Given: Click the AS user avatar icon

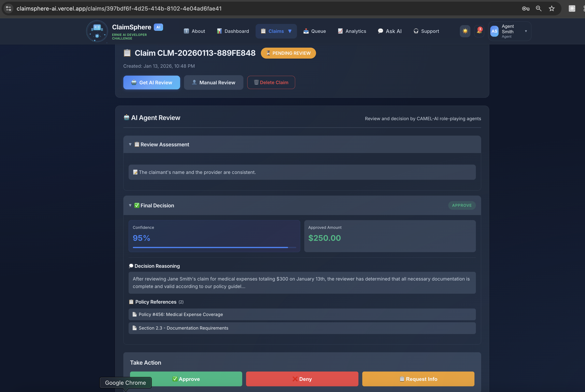Looking at the screenshot, I should pyautogui.click(x=494, y=31).
